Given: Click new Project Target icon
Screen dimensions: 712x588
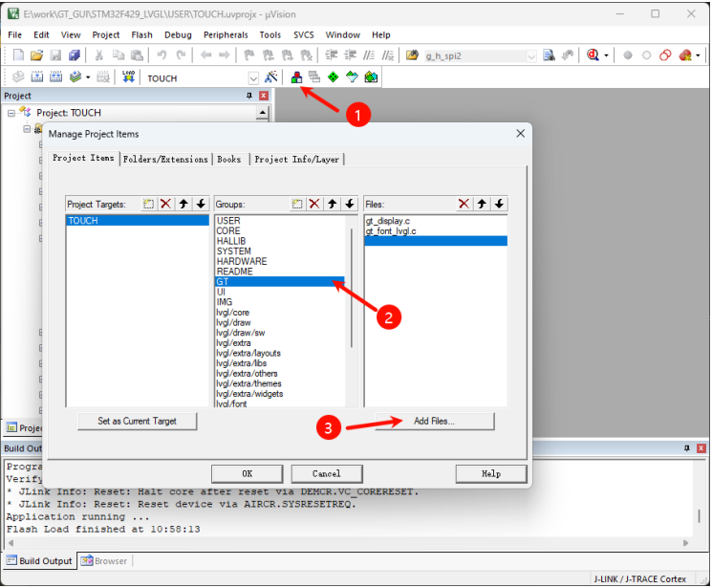Looking at the screenshot, I should point(148,204).
